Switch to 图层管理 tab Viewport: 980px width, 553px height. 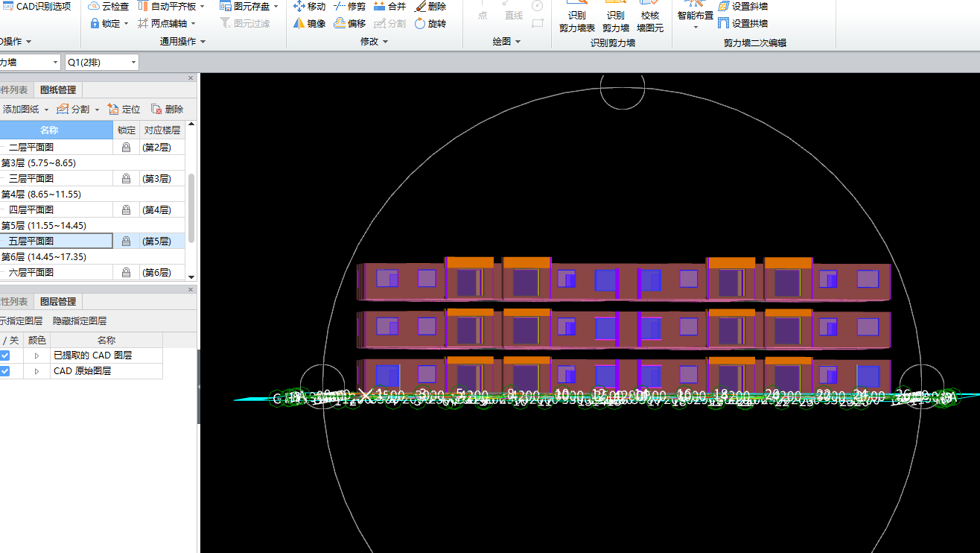click(x=58, y=302)
